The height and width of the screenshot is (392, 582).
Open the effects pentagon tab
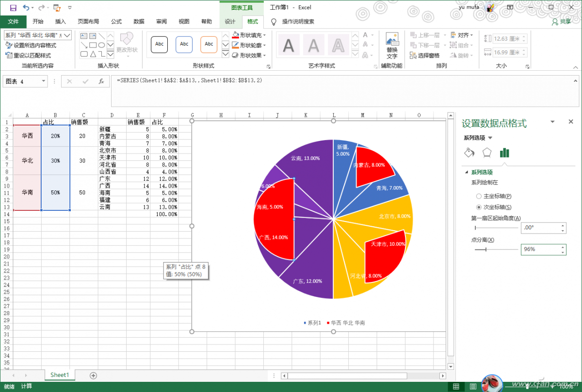tap(487, 153)
